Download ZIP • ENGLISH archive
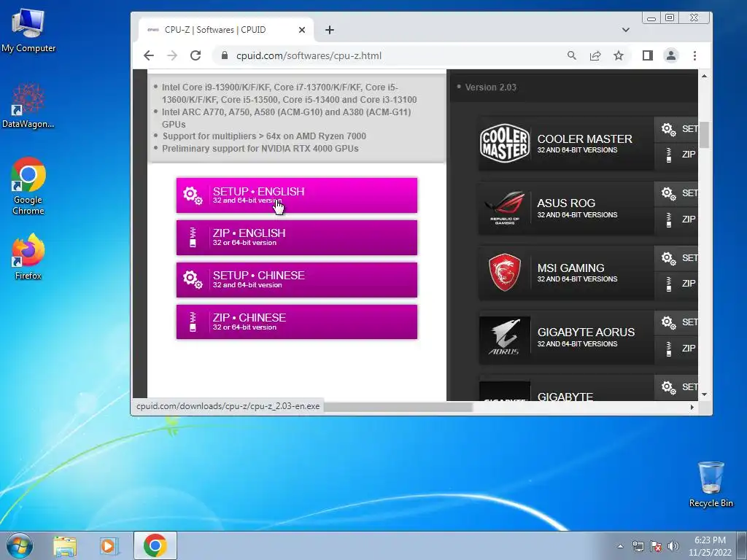Viewport: 747px width, 560px height. 297,237
